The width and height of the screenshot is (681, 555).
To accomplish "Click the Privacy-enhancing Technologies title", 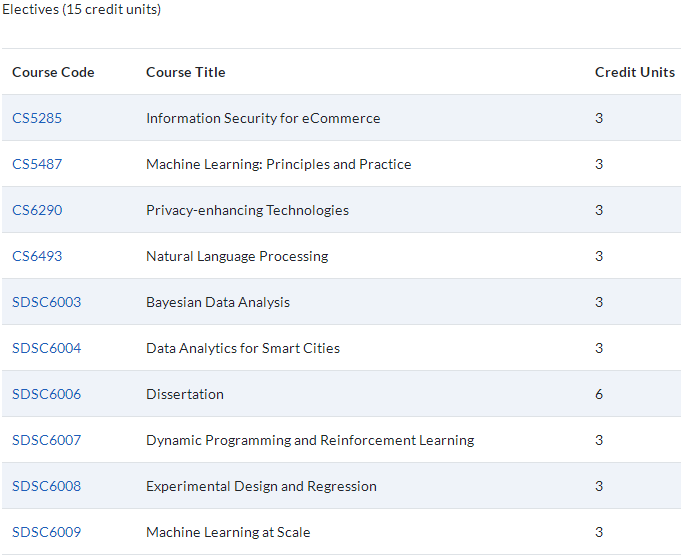I will 247,210.
